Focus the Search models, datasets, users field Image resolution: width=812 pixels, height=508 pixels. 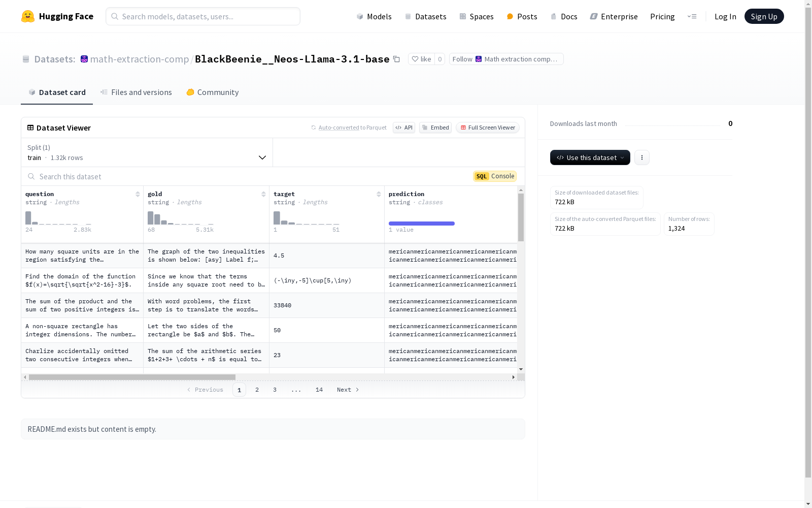pos(203,16)
